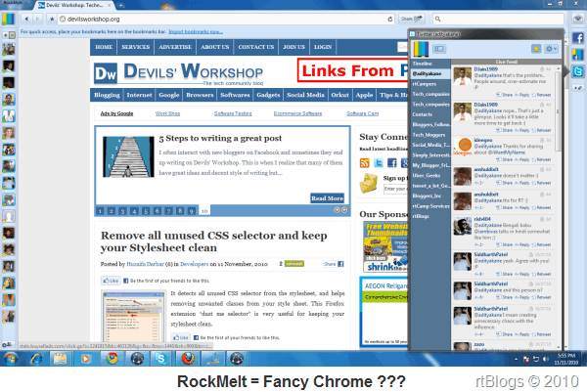The width and height of the screenshot is (587, 392).
Task: Open the new tab plus button
Action: coord(121,5)
